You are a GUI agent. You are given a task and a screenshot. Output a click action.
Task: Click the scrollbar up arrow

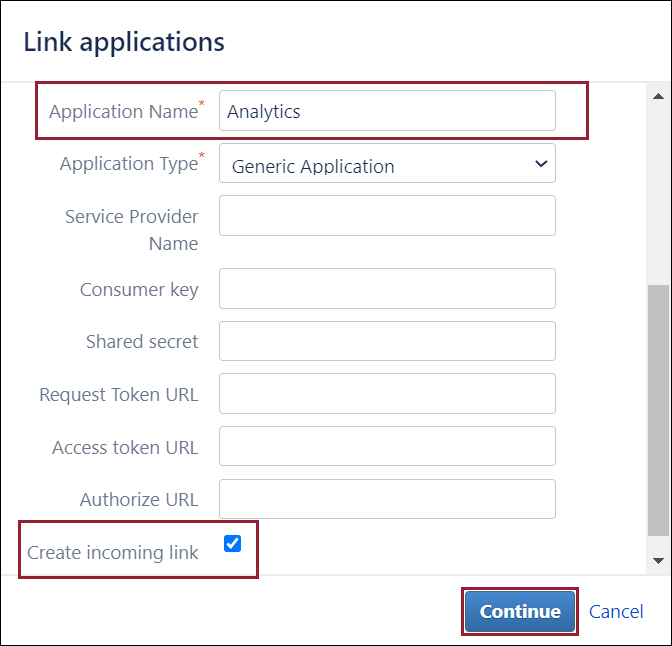[x=658, y=97]
